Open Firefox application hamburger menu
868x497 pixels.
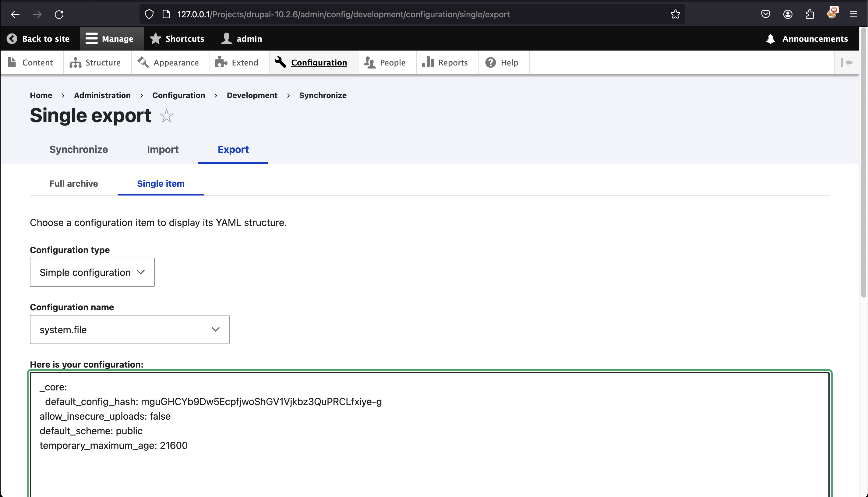853,14
